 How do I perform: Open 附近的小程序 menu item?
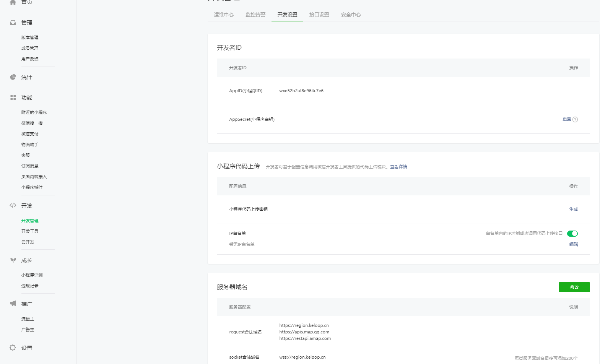point(34,112)
